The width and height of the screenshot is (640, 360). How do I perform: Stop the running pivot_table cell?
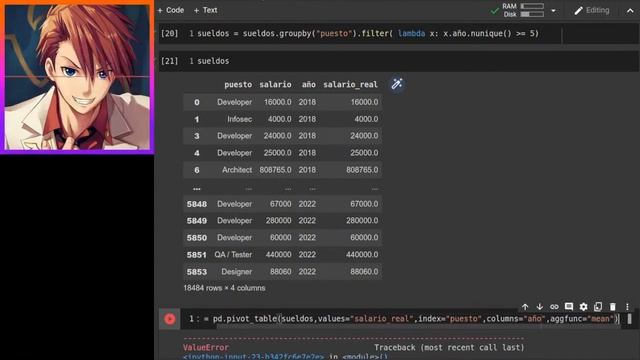coord(170,319)
